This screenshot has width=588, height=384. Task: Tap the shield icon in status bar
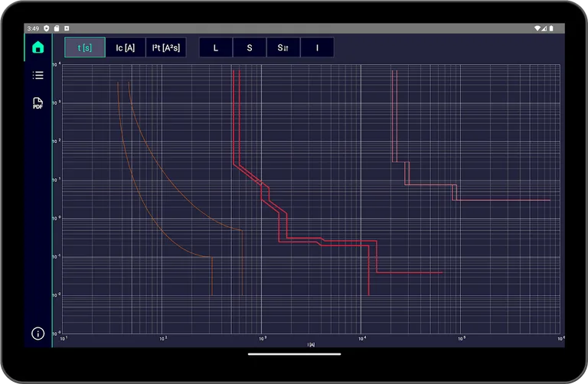coord(47,28)
